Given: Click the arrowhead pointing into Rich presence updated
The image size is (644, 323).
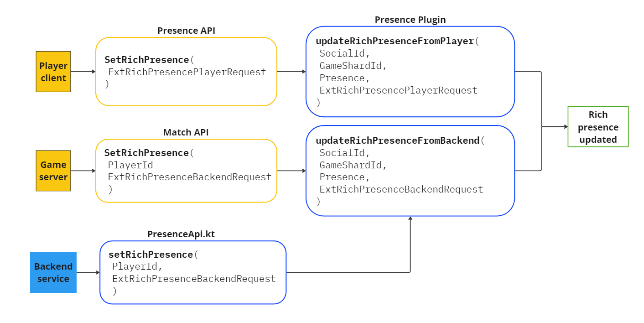Looking at the screenshot, I should pos(565,127).
